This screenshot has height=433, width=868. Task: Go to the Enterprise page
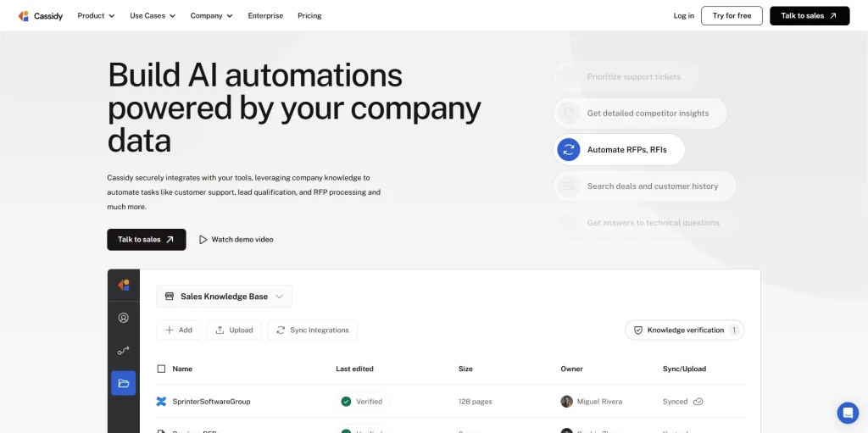pos(265,15)
